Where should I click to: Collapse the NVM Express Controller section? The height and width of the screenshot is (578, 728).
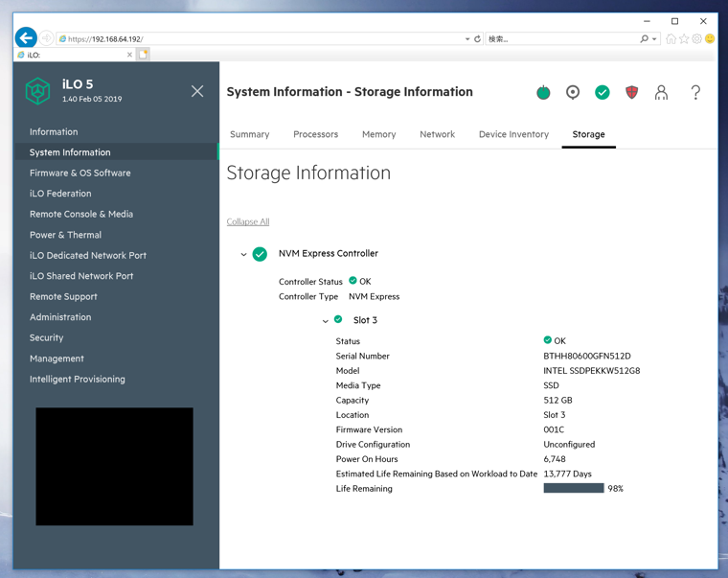pos(243,255)
